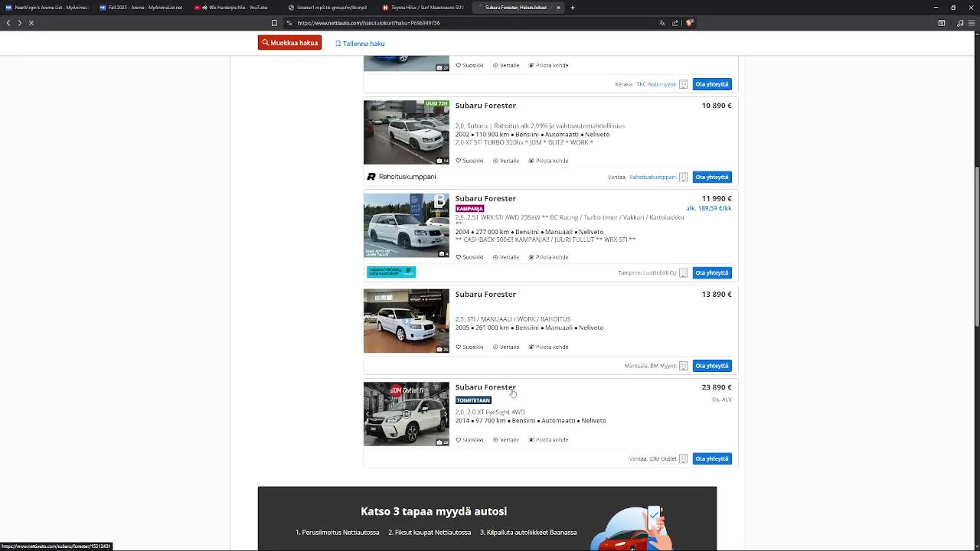
Task: Close the Subaru Forester search tab
Action: [558, 8]
